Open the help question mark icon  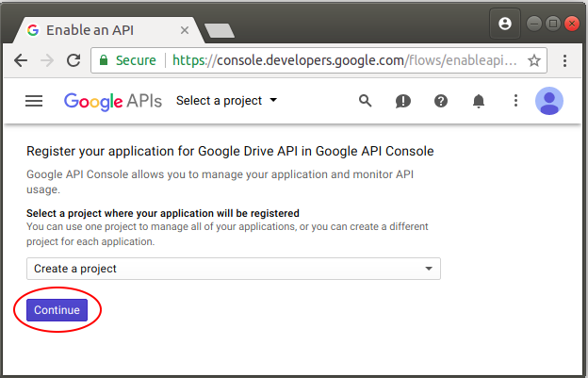(x=441, y=101)
